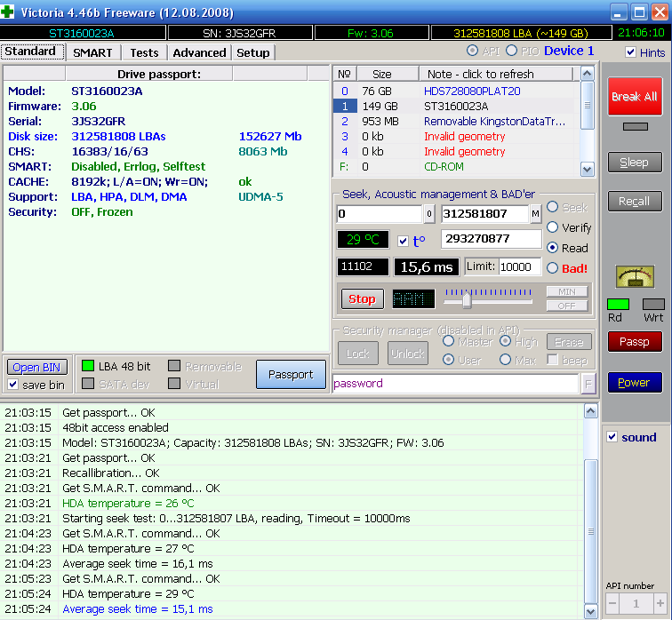Enable the Hints checkbox
Viewport: 672px width, 620px height.
(x=630, y=52)
